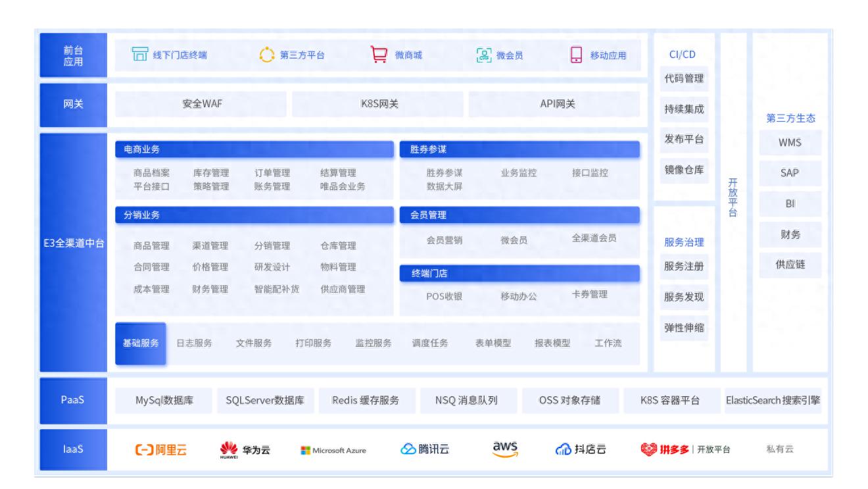Click the WMS ecosystem box
868x489 pixels.
[x=790, y=143]
